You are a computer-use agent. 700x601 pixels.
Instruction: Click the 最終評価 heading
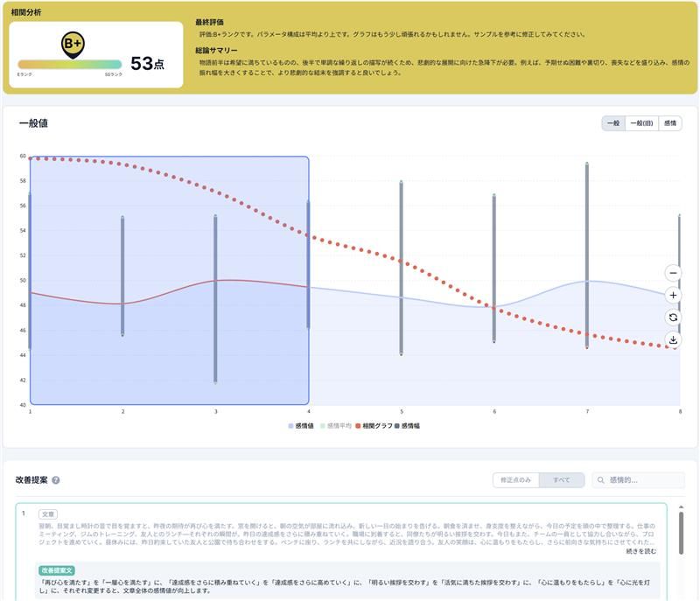[x=209, y=23]
